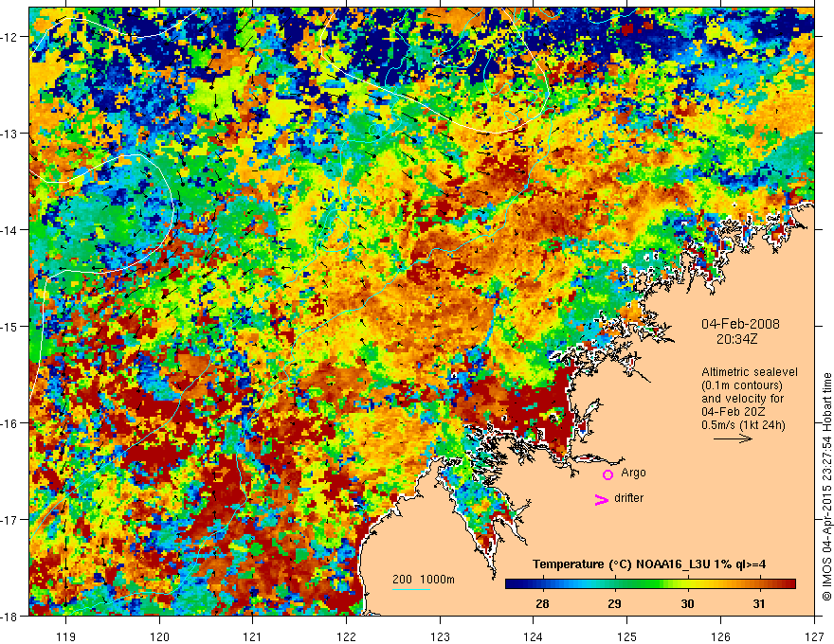The image size is (834, 644).
Task: Click the '0.5m/s (1kt 24h)' scale label
Action: 743,425
